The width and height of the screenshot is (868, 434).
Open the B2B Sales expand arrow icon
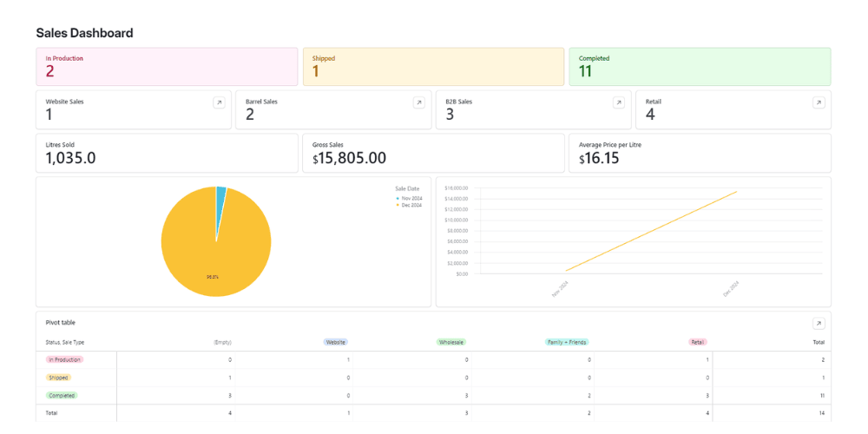618,102
